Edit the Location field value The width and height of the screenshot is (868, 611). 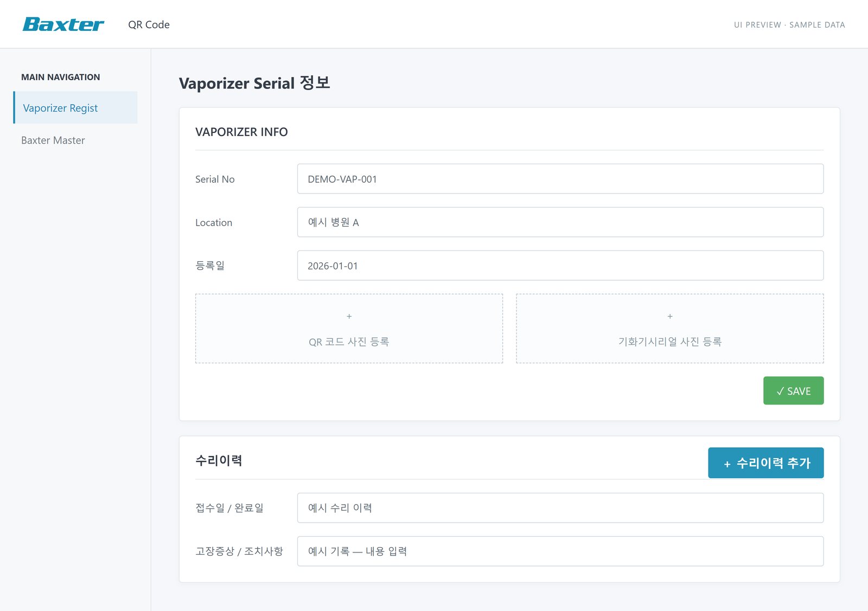(560, 222)
